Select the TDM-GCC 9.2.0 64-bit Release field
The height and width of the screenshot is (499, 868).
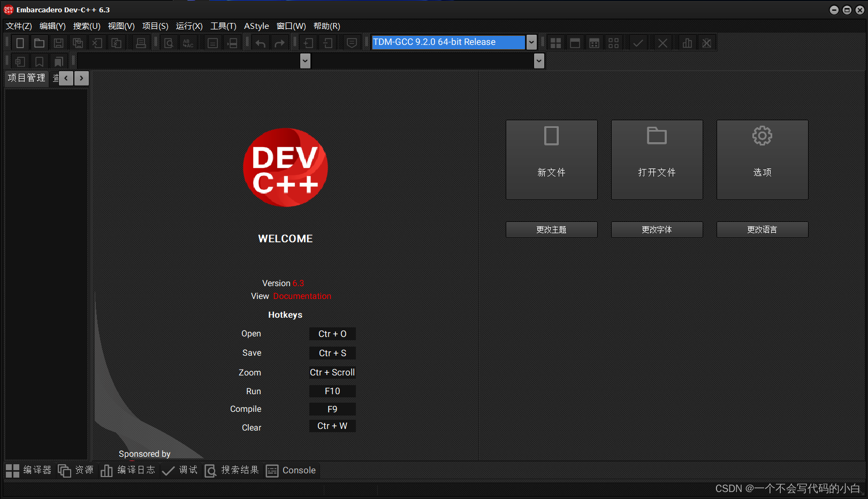point(448,42)
